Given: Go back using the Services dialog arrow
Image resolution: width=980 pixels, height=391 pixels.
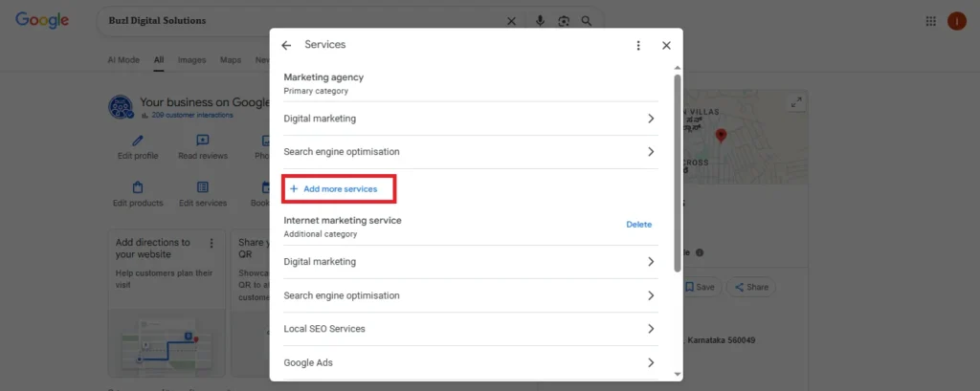Looking at the screenshot, I should point(286,46).
